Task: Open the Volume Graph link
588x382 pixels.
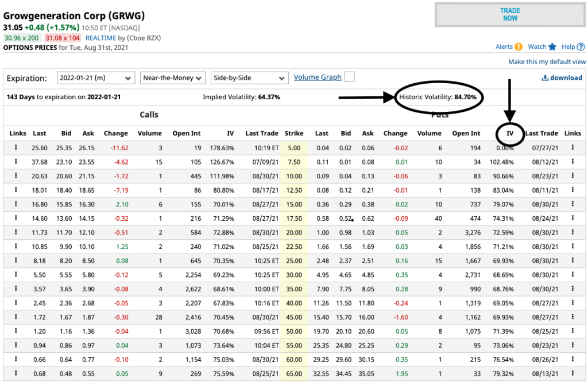Action: [318, 77]
